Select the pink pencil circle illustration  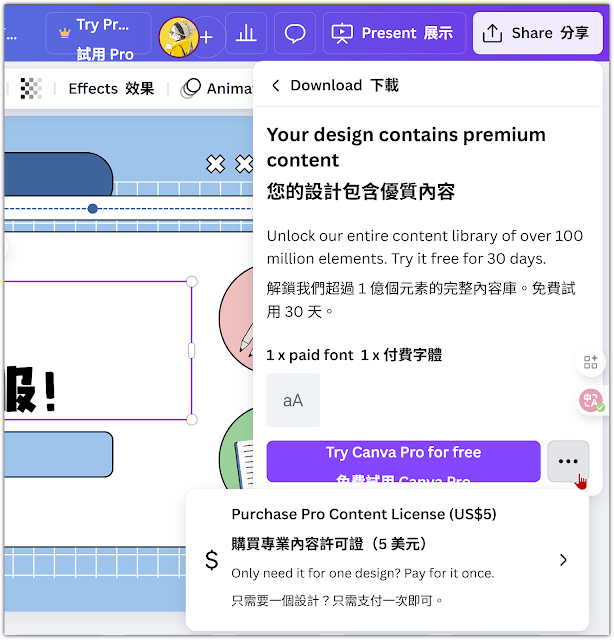click(x=237, y=318)
